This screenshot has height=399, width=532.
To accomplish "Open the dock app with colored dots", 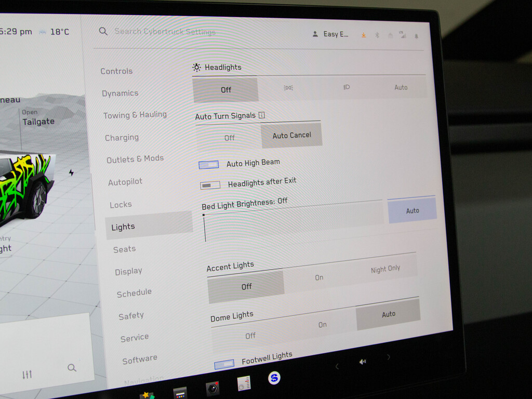I will tap(180, 393).
